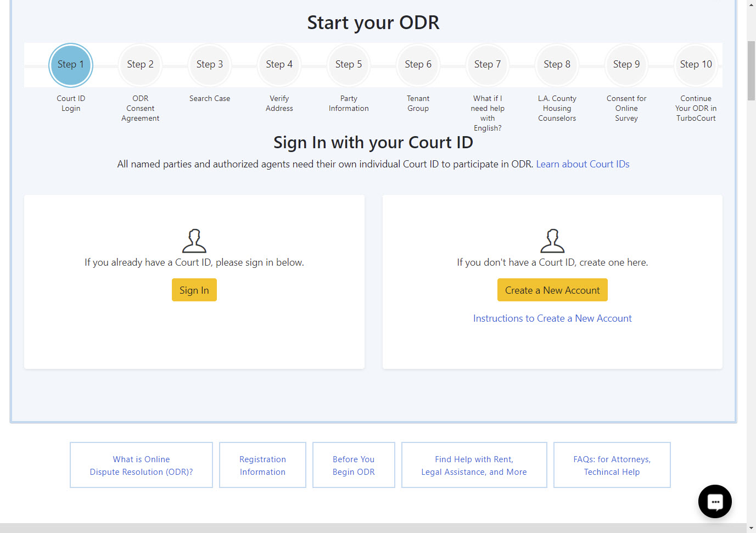Viewport: 756px width, 533px height.
Task: Select Step 5 Party Information
Action: pyautogui.click(x=349, y=65)
